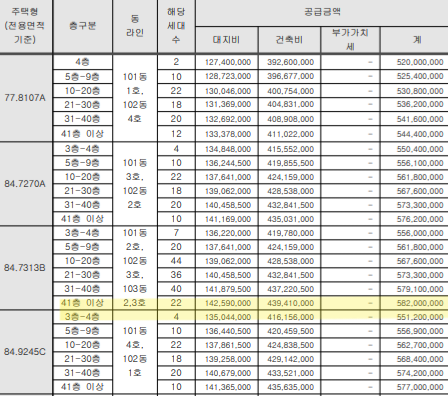The image size is (448, 396).
Task: Click land cost 140,679,000
Action: [x=228, y=373]
